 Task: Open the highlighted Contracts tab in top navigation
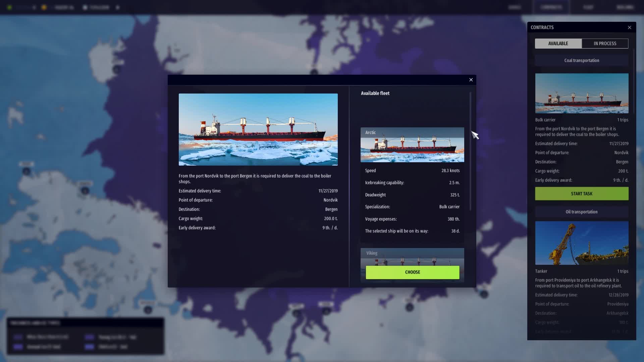551,7
